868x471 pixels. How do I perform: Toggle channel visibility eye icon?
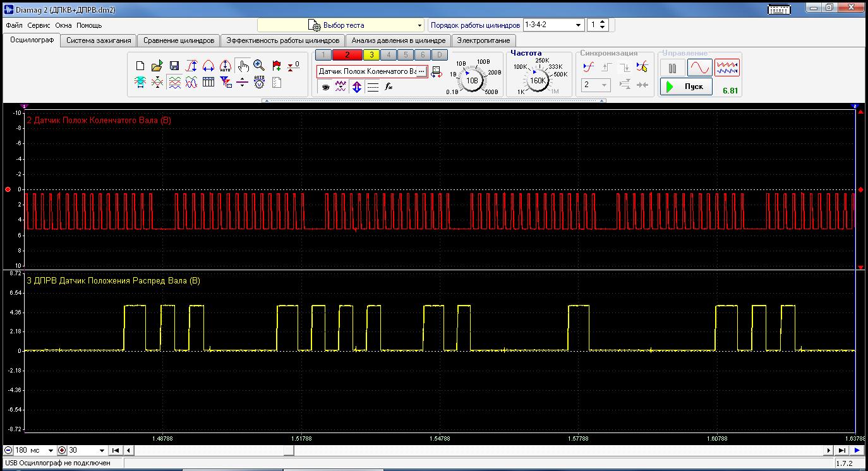pyautogui.click(x=325, y=87)
